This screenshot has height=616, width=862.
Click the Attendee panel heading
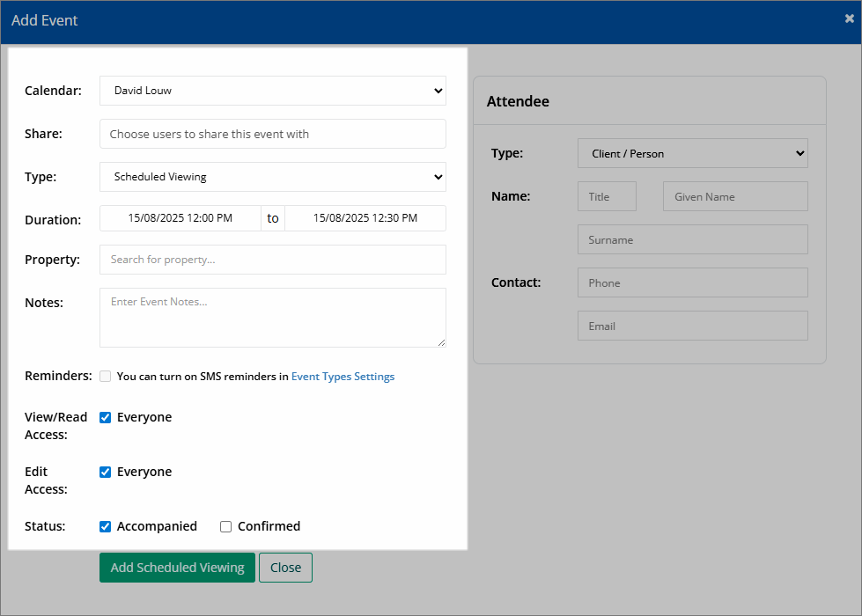click(x=518, y=101)
